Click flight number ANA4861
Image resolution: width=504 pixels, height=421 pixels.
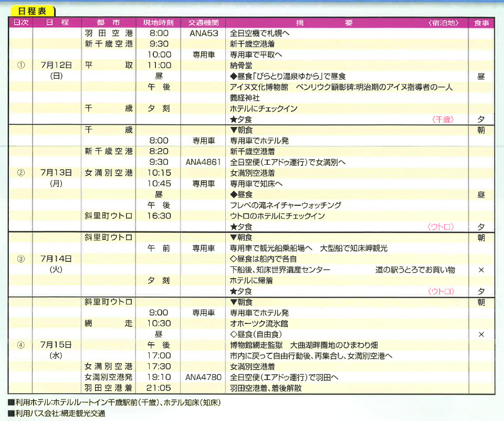coord(204,162)
